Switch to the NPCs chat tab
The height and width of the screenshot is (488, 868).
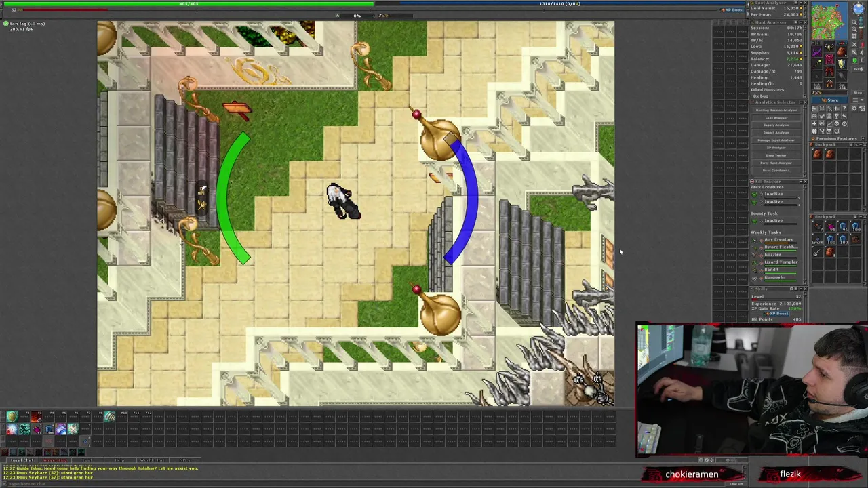coord(184,460)
